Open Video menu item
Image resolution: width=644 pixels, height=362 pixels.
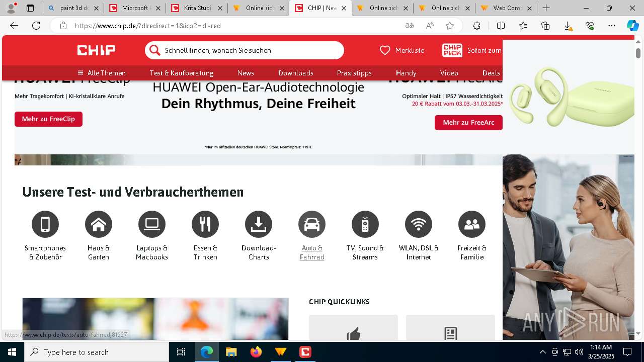tap(449, 73)
